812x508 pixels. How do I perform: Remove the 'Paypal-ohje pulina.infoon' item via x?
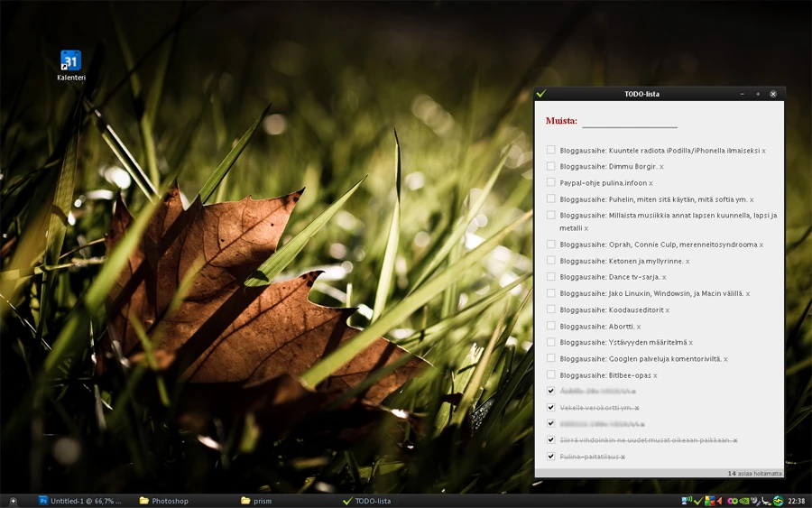pos(651,183)
